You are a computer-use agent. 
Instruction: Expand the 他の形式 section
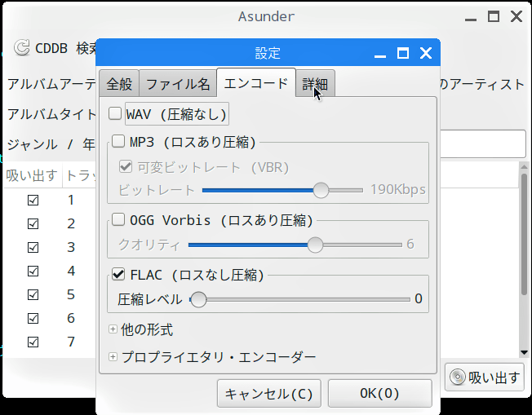click(x=113, y=329)
